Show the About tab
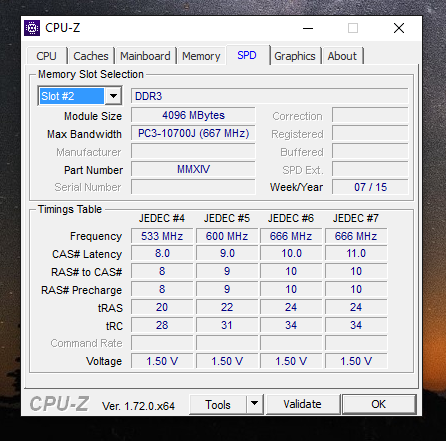Image resolution: width=446 pixels, height=441 pixels. [x=342, y=56]
